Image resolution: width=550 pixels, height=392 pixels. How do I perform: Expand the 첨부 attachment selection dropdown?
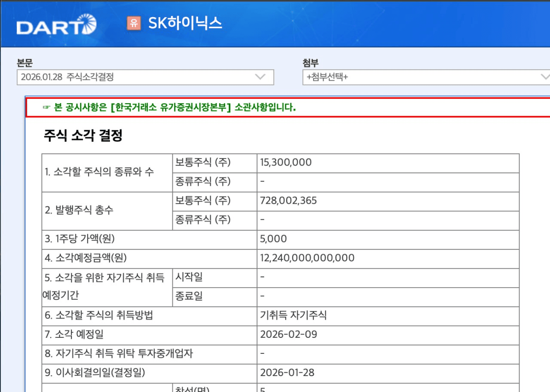click(x=425, y=77)
